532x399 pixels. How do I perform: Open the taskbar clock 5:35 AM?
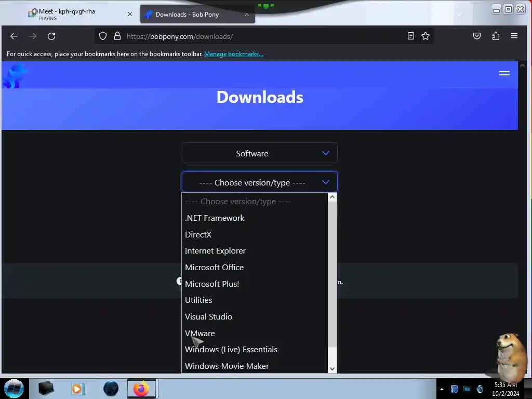[x=506, y=389]
